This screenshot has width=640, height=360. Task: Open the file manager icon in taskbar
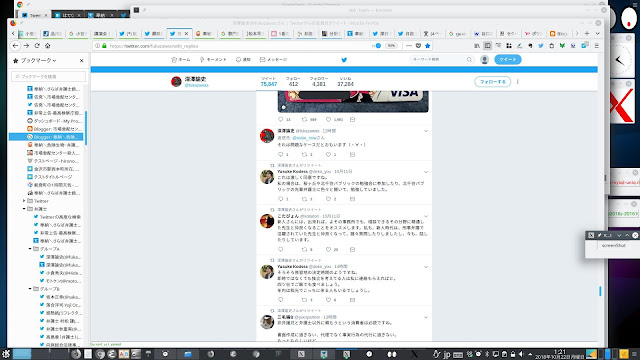(x=188, y=354)
